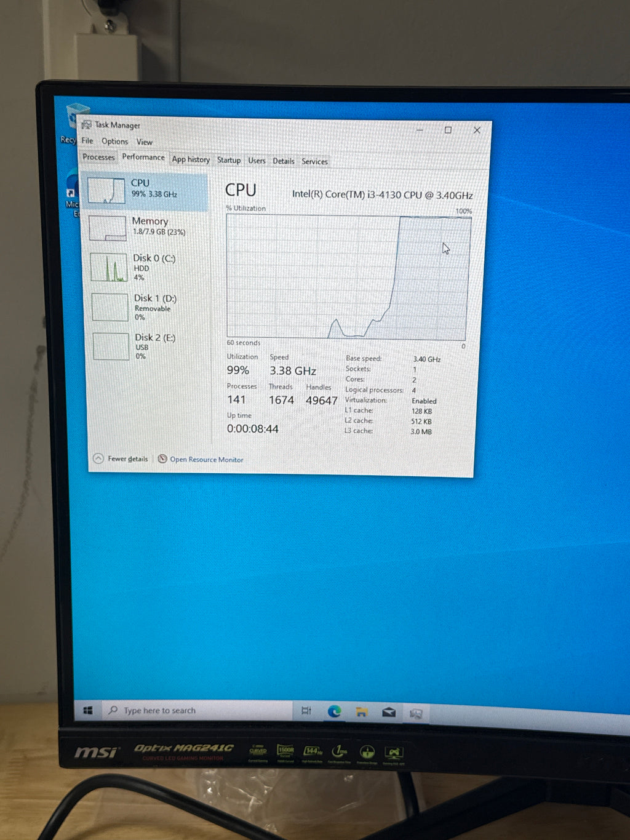Open File Explorer from the taskbar
The image size is (630, 840).
coord(362,712)
